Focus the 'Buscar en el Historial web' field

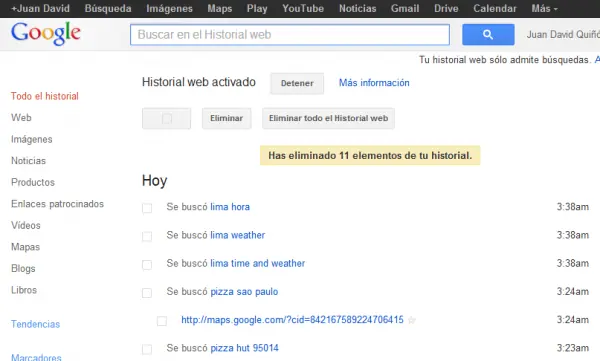[x=290, y=34]
